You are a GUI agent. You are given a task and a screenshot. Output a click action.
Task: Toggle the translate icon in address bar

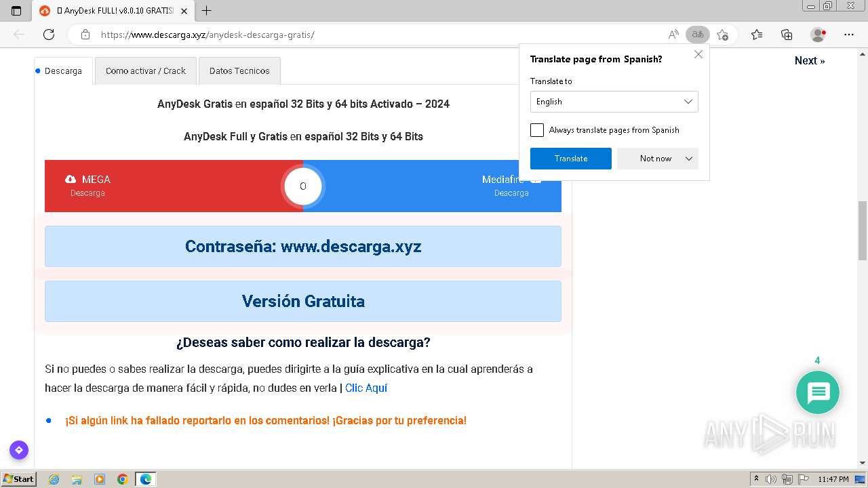coord(697,35)
